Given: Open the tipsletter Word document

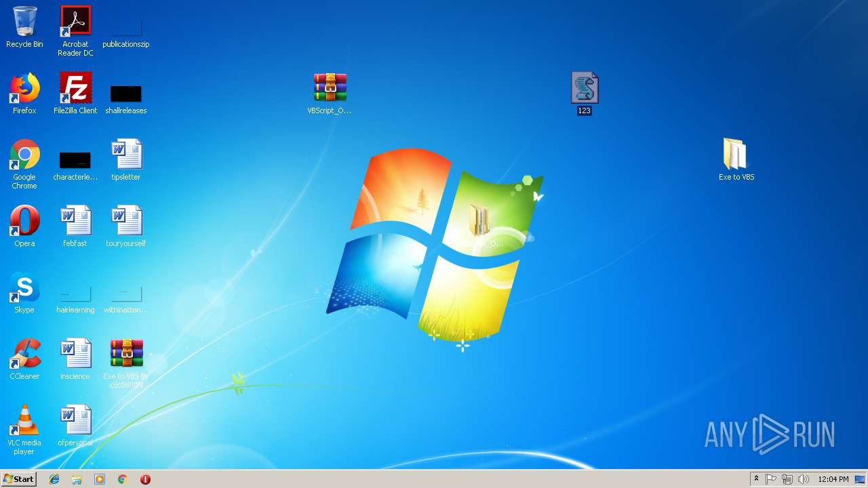Looking at the screenshot, I should click(x=126, y=160).
